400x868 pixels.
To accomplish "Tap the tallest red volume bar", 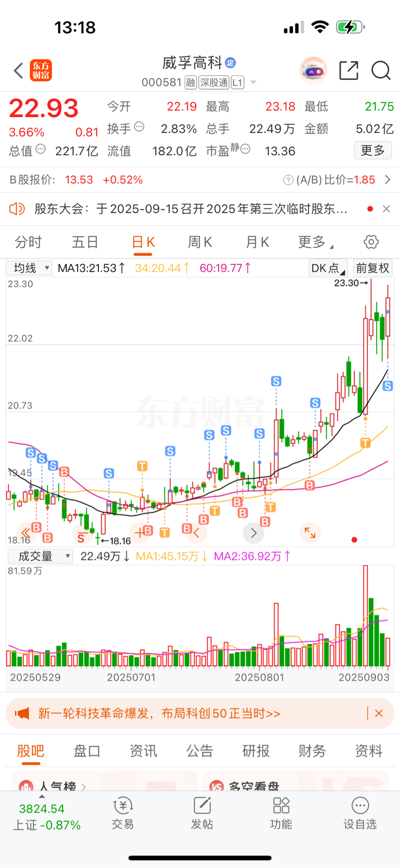I will [x=366, y=616].
